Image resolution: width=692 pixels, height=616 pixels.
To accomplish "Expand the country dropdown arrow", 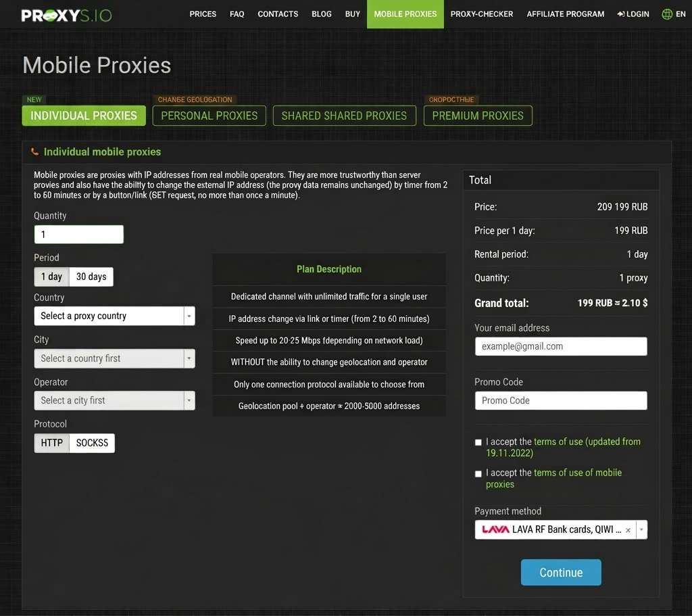I will coord(189,316).
